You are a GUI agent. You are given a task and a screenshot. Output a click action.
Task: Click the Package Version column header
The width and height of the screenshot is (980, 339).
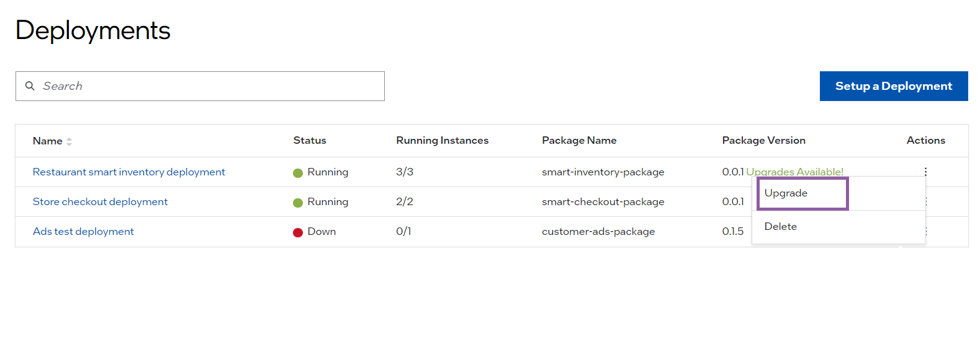(x=763, y=140)
